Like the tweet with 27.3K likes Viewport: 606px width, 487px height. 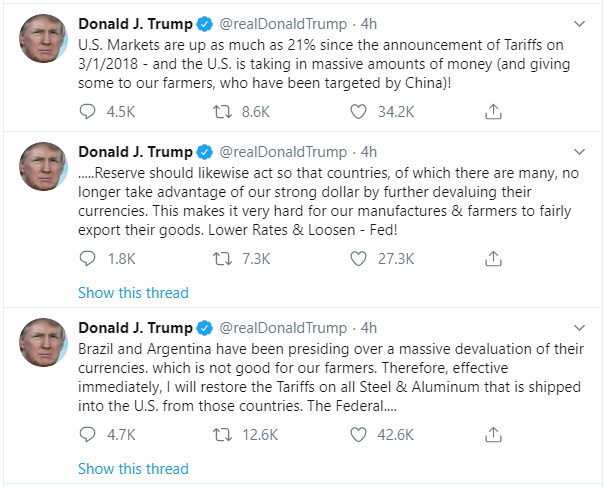click(x=359, y=258)
